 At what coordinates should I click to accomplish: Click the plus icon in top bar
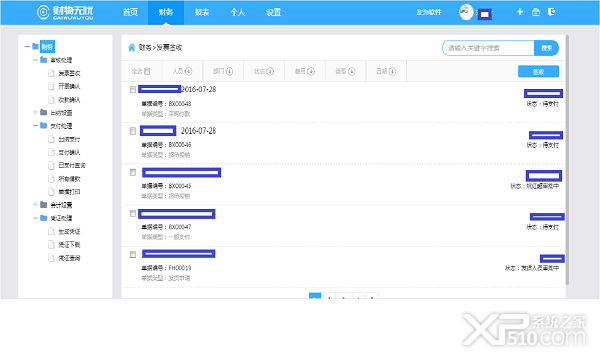click(x=519, y=12)
